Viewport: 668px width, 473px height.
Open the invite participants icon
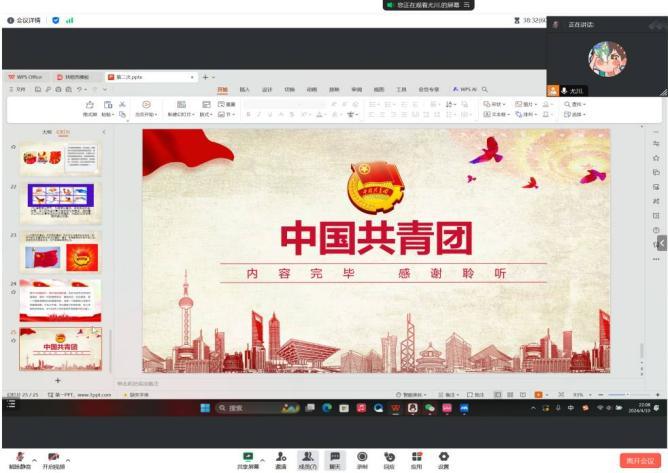[281, 460]
